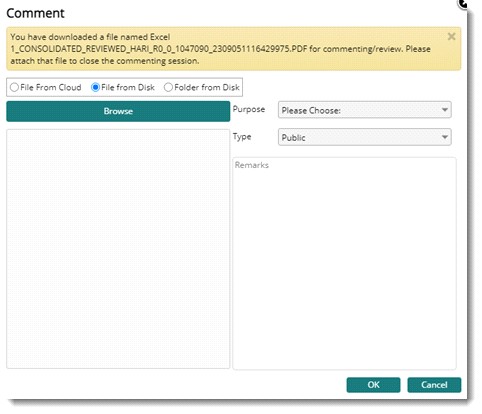Click the Type field label
Viewport: 482px width, 414px height.
(242, 137)
